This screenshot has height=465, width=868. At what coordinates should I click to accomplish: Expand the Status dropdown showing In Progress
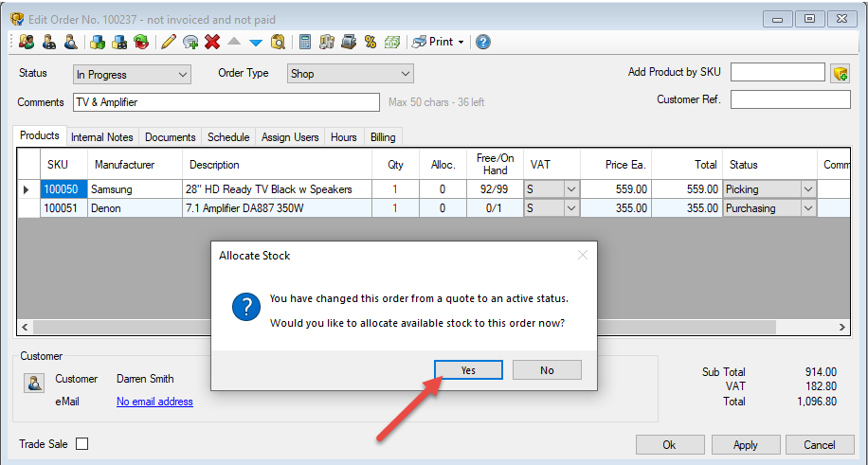tap(183, 74)
